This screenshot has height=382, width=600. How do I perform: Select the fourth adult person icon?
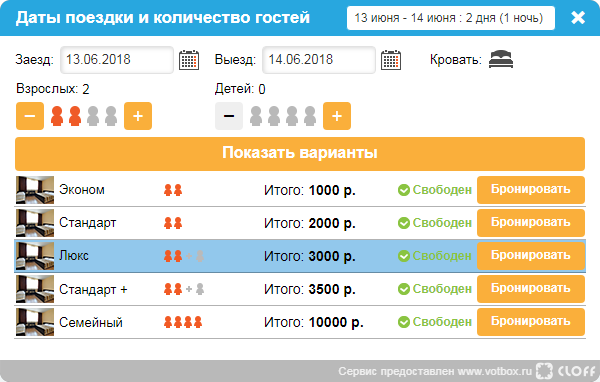[x=111, y=116]
